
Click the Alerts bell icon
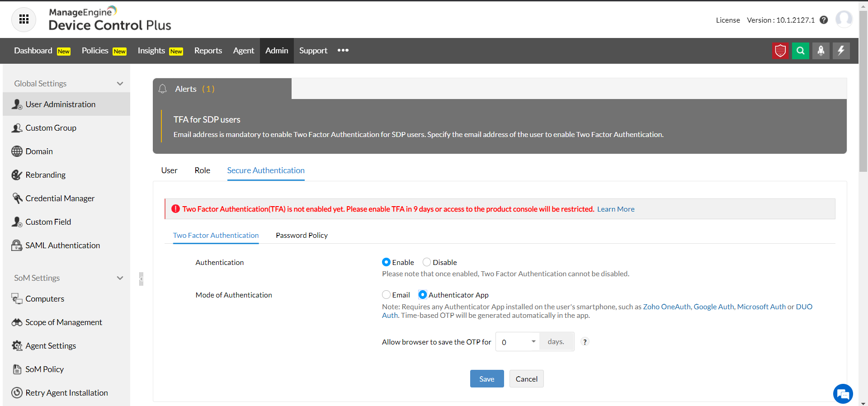coord(163,89)
